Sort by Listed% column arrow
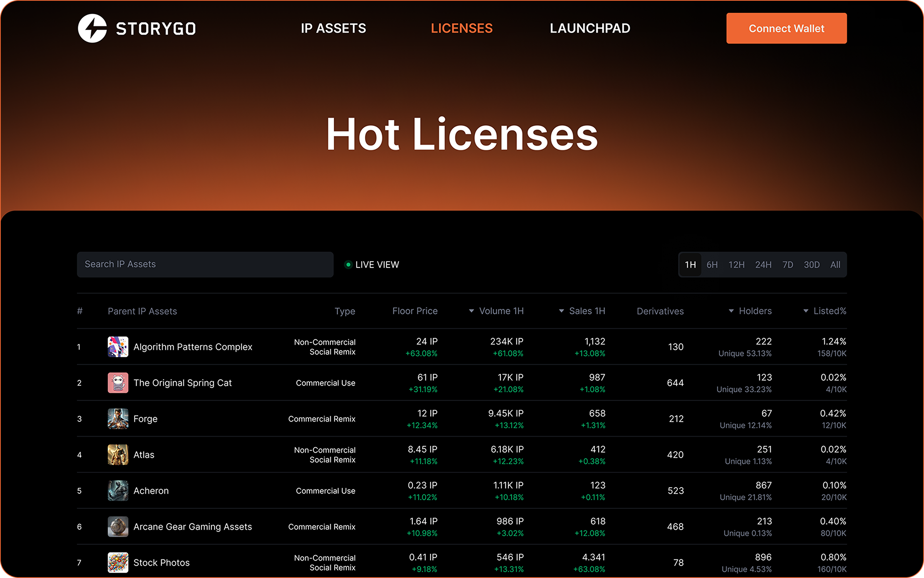Viewport: 924px width, 578px height. (806, 311)
